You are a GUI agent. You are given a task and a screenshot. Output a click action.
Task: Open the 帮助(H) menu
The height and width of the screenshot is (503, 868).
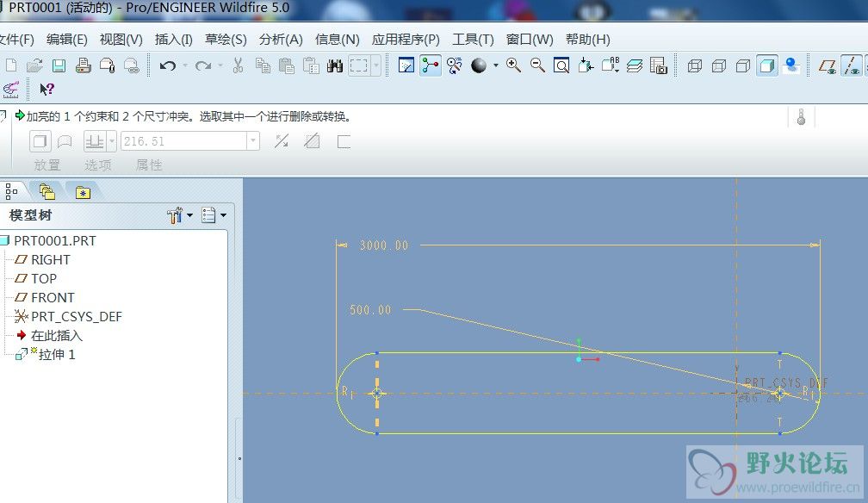click(x=588, y=40)
